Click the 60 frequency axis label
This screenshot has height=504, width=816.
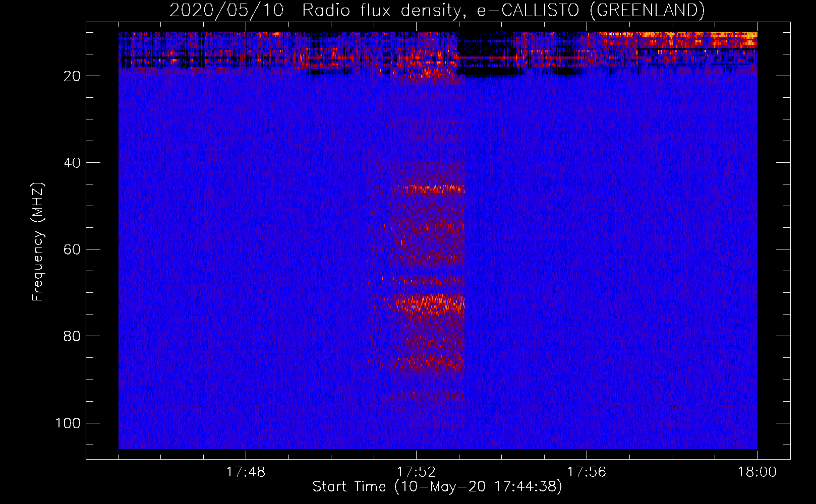tap(72, 249)
